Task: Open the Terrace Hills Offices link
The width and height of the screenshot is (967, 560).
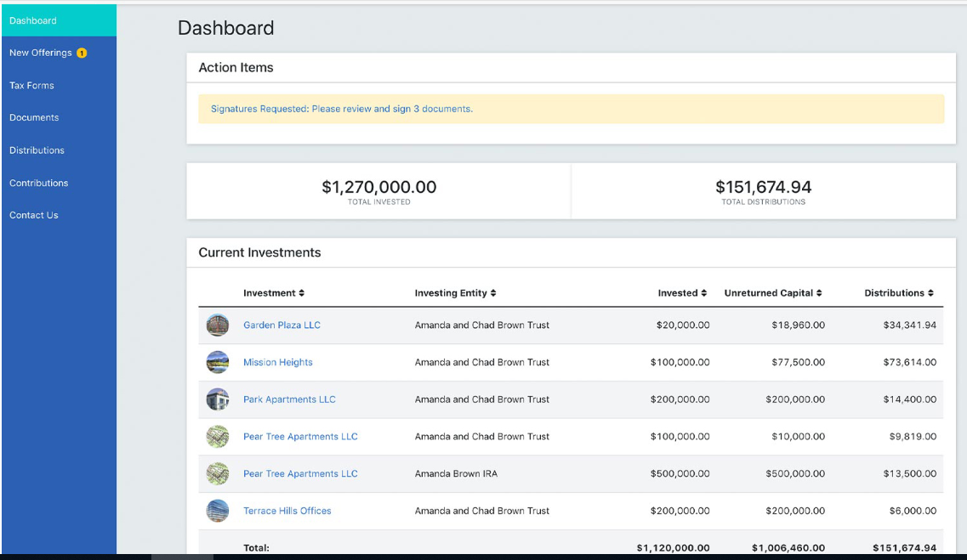Action: [287, 511]
